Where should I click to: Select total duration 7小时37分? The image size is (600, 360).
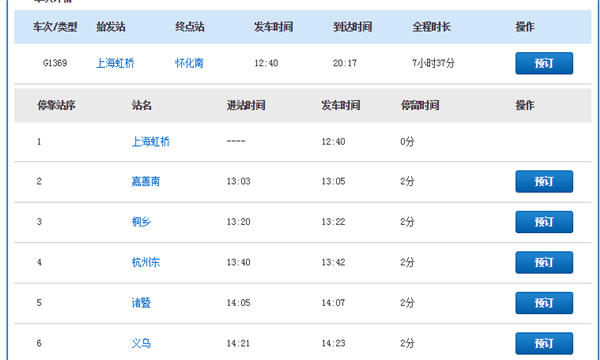(x=434, y=63)
